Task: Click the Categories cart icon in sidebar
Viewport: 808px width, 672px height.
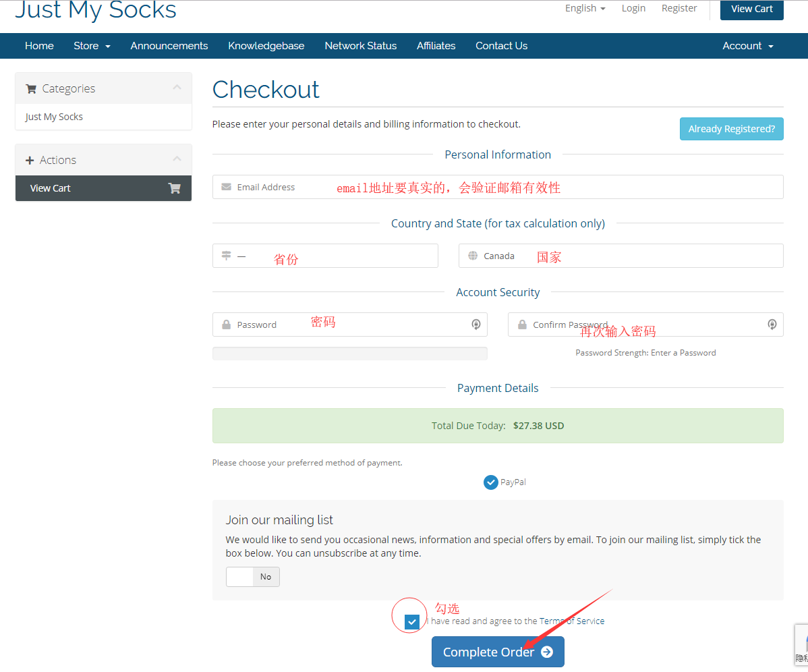Action: click(30, 88)
